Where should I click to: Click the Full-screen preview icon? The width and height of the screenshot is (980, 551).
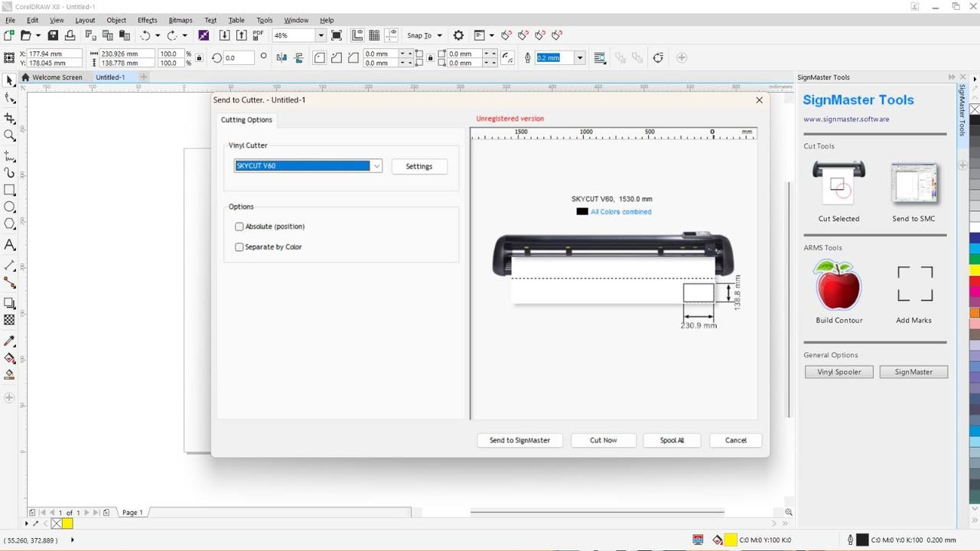coord(337,35)
